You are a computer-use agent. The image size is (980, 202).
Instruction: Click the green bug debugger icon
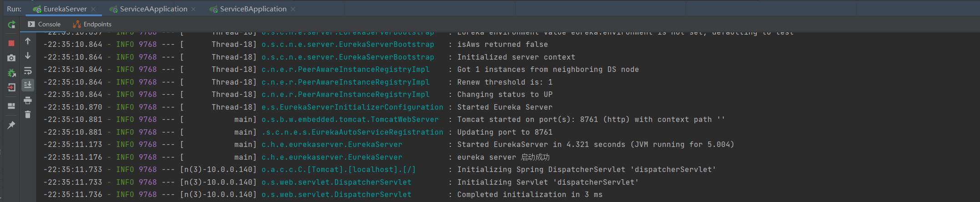(11, 73)
